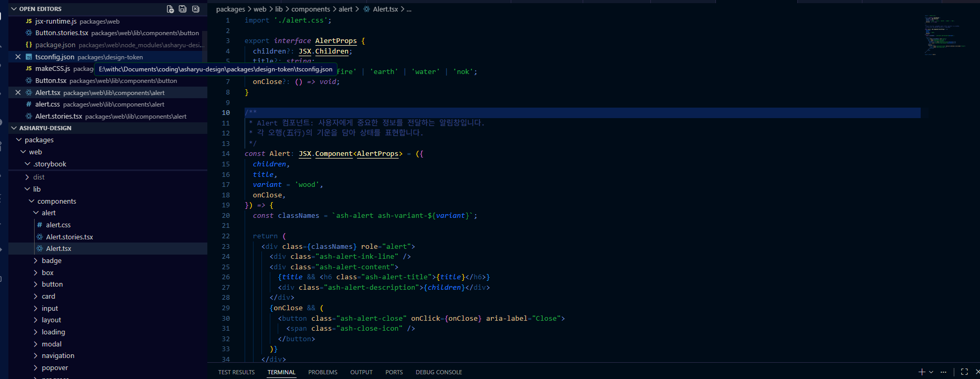The height and width of the screenshot is (379, 980).
Task: Click line number 10 in the gutter
Action: (x=226, y=112)
